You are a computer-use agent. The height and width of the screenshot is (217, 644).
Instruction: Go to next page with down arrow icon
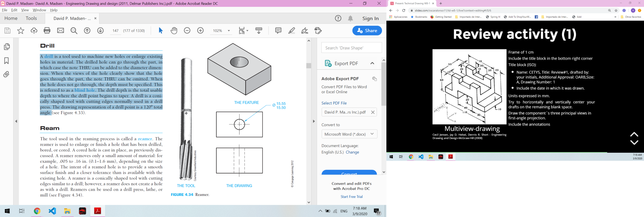(100, 31)
